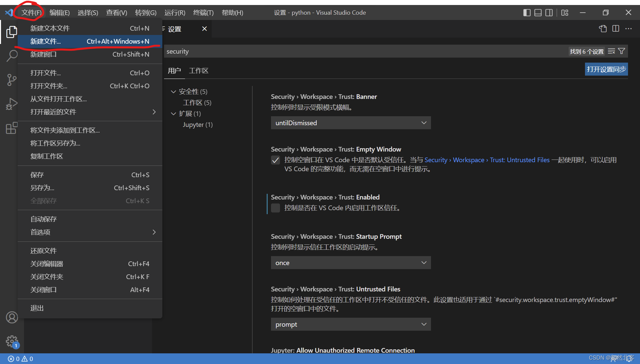
Task: Select 新建窗口 from the file menu
Action: pos(44,54)
